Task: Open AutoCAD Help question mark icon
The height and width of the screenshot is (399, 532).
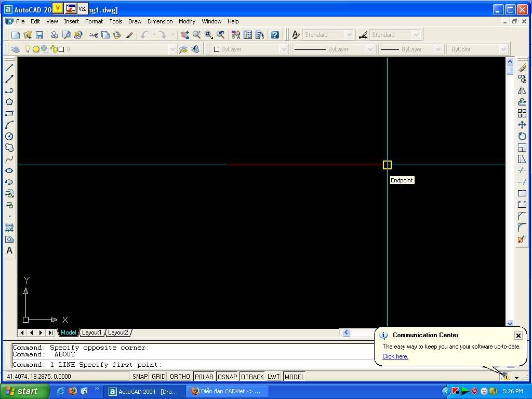Action: (275, 35)
